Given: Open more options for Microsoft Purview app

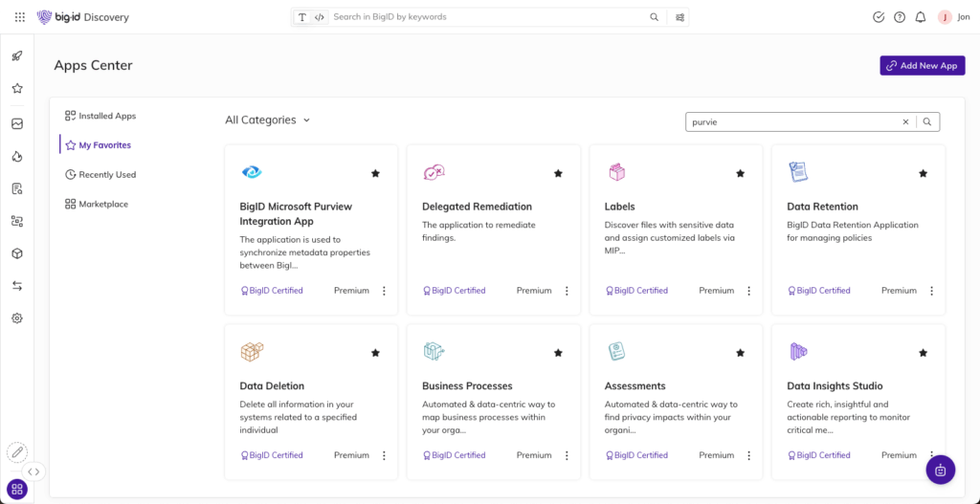Looking at the screenshot, I should click(x=384, y=291).
